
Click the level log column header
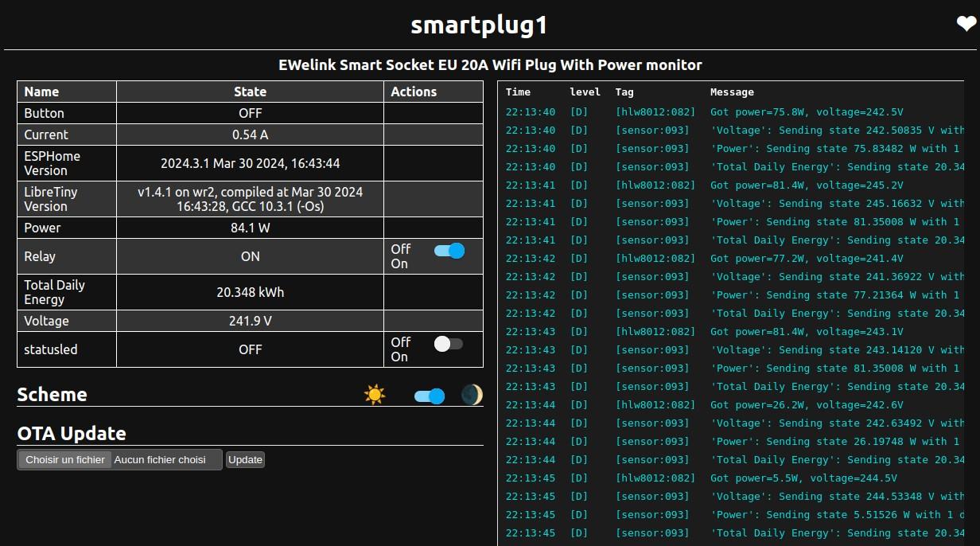[585, 92]
